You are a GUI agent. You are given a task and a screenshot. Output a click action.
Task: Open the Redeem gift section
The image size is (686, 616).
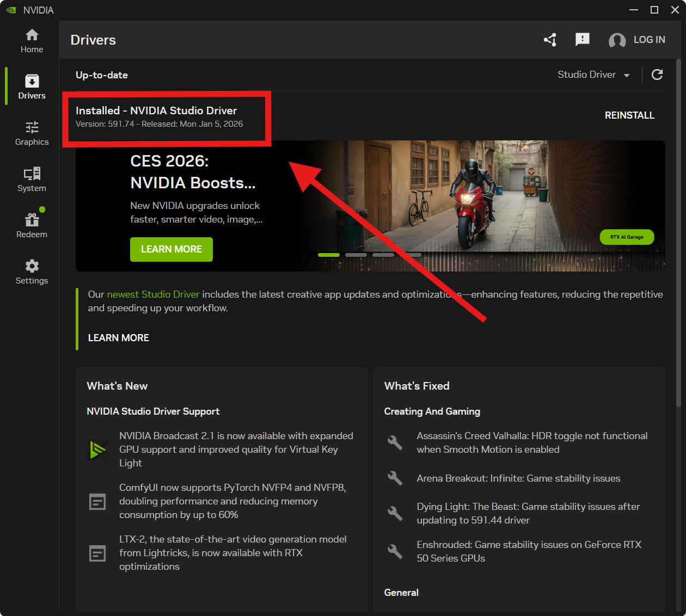tap(32, 226)
